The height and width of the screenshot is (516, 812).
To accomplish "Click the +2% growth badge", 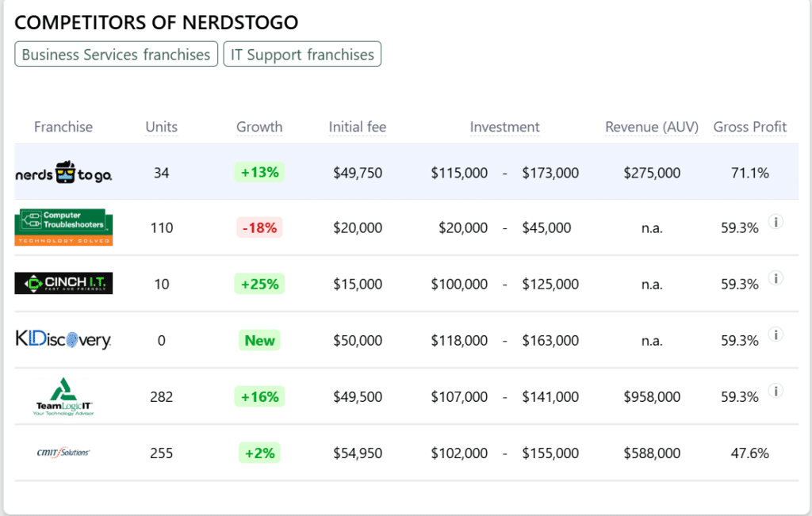I will pos(259,453).
